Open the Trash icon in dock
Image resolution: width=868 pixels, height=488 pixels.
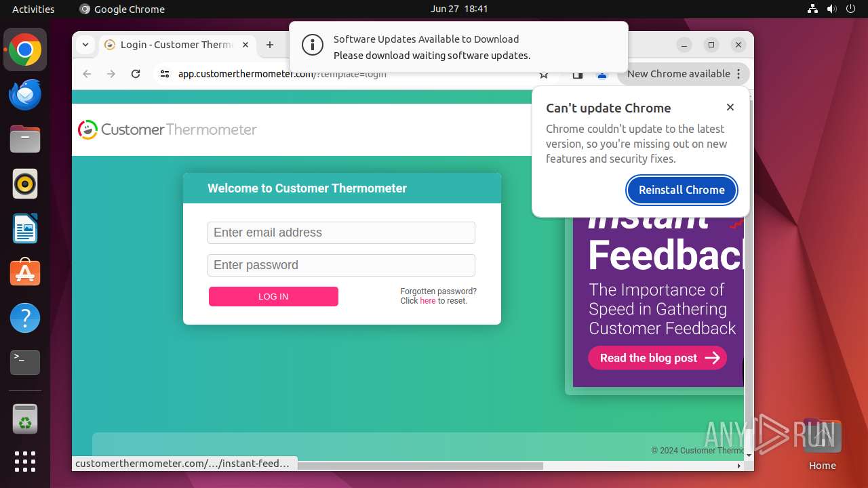[x=25, y=419]
